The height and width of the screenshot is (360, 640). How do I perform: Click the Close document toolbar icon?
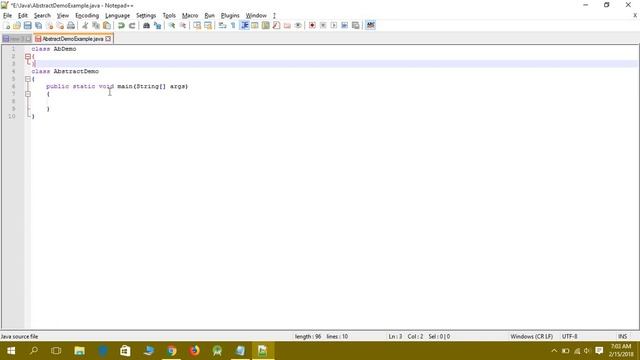[x=49, y=25]
